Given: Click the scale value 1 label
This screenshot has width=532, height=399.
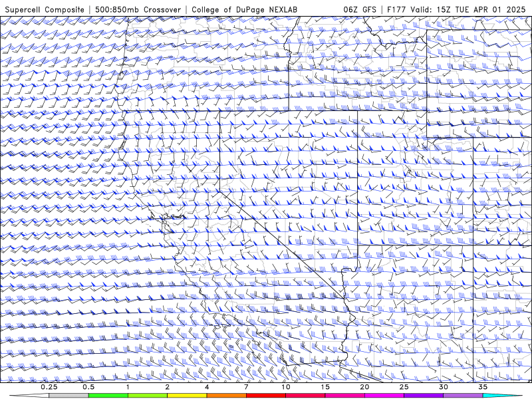Looking at the screenshot, I should (128, 387).
